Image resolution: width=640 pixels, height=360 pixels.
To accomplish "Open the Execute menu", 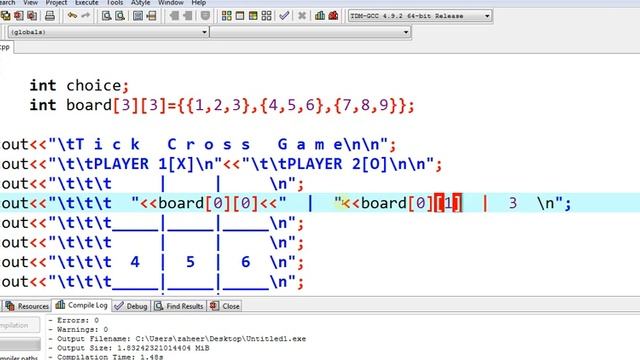I will 87,3.
